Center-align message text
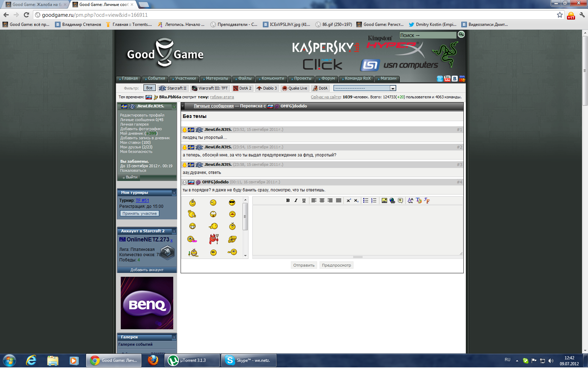 (x=322, y=200)
